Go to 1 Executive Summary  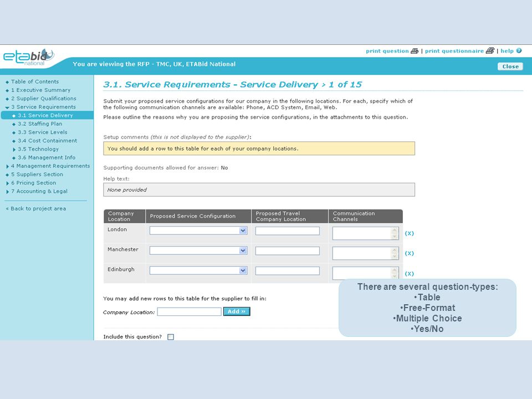(40, 90)
